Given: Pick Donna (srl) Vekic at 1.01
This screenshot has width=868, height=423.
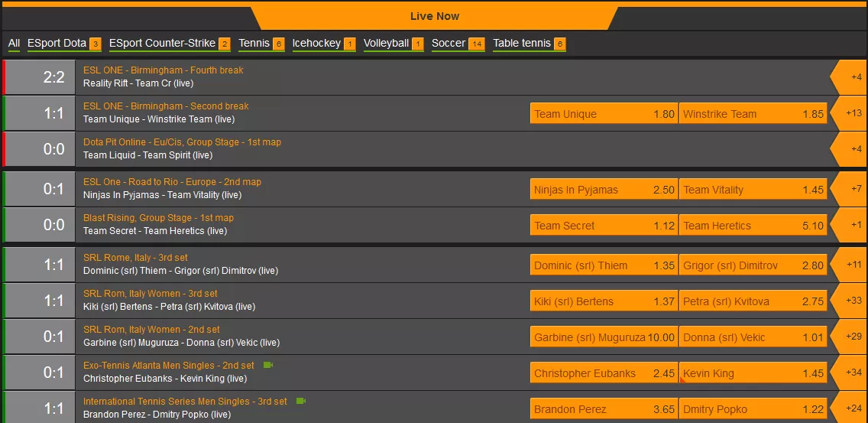Looking at the screenshot, I should [x=753, y=337].
